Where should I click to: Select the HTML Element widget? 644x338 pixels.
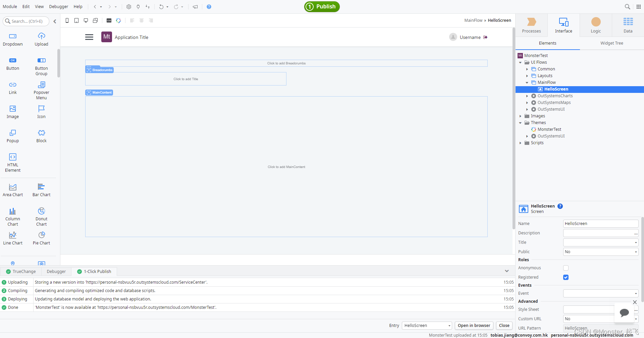coord(13,163)
